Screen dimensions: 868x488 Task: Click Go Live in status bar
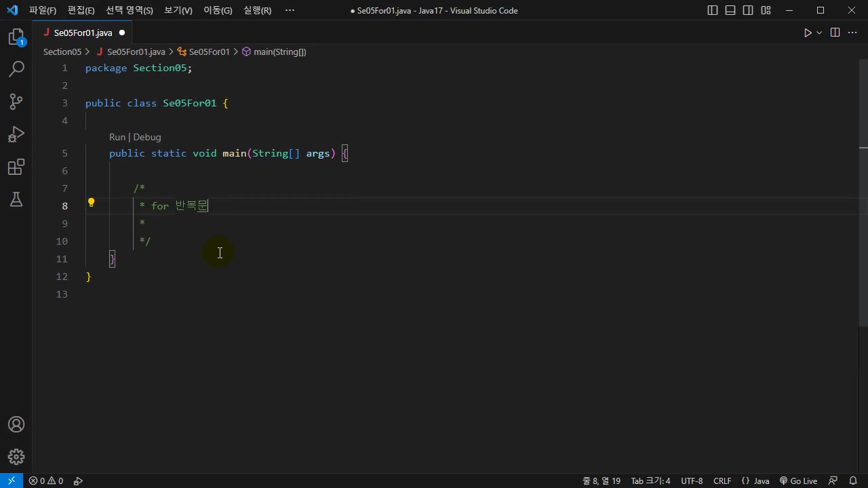point(798,481)
